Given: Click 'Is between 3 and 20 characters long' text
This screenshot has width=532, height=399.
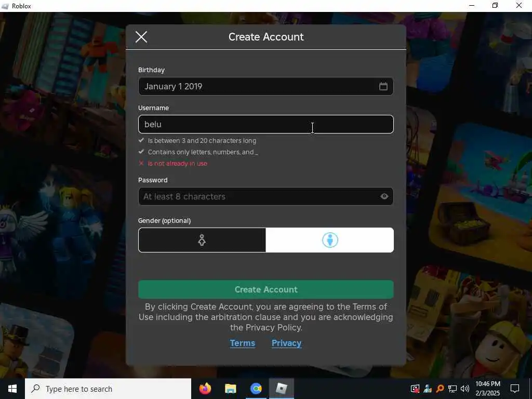Looking at the screenshot, I should (x=202, y=140).
